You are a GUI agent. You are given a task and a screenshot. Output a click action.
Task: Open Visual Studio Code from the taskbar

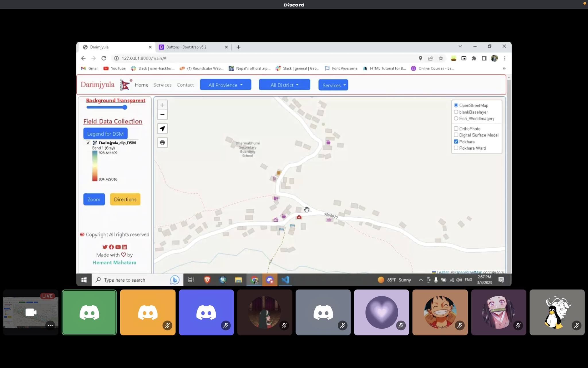pyautogui.click(x=285, y=280)
